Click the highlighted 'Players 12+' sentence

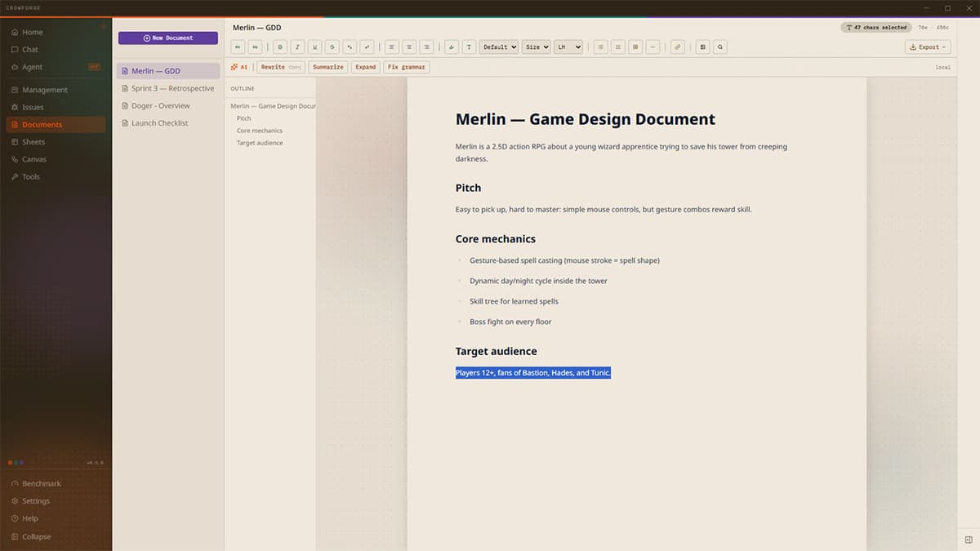[533, 373]
